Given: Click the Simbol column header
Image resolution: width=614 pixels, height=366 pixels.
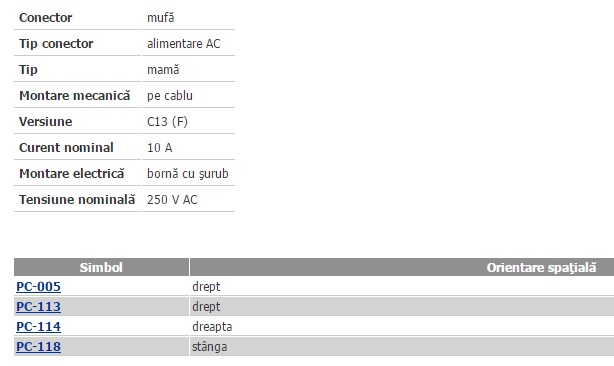Looking at the screenshot, I should (x=101, y=267).
